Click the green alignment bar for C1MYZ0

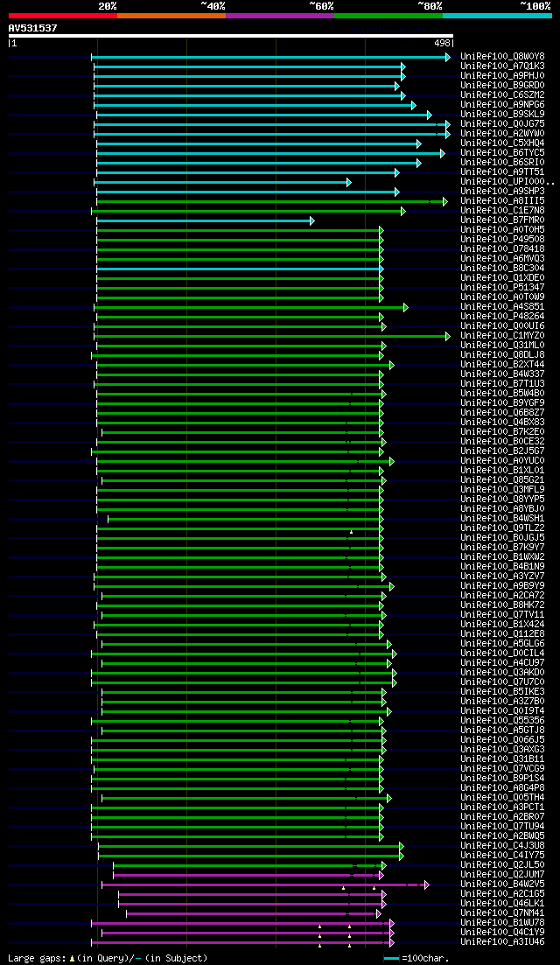point(272,336)
